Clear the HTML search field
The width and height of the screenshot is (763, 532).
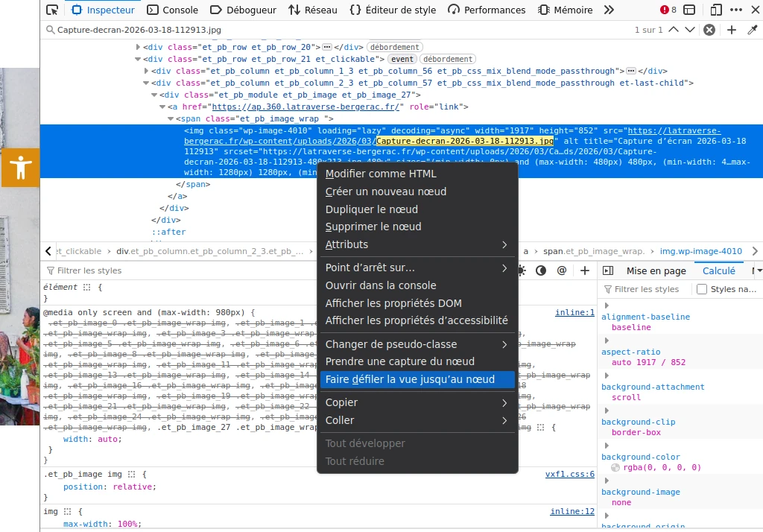709,30
